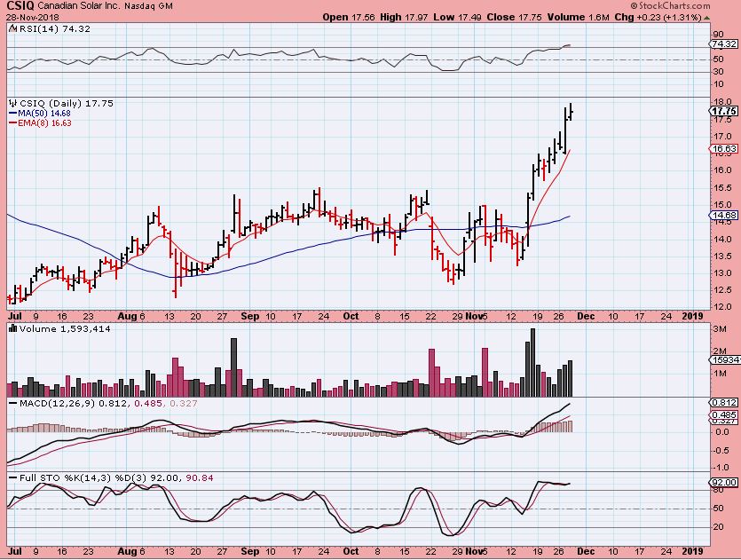Click the 2019 label on bottom date axis
The image size is (741, 560).
tap(693, 551)
